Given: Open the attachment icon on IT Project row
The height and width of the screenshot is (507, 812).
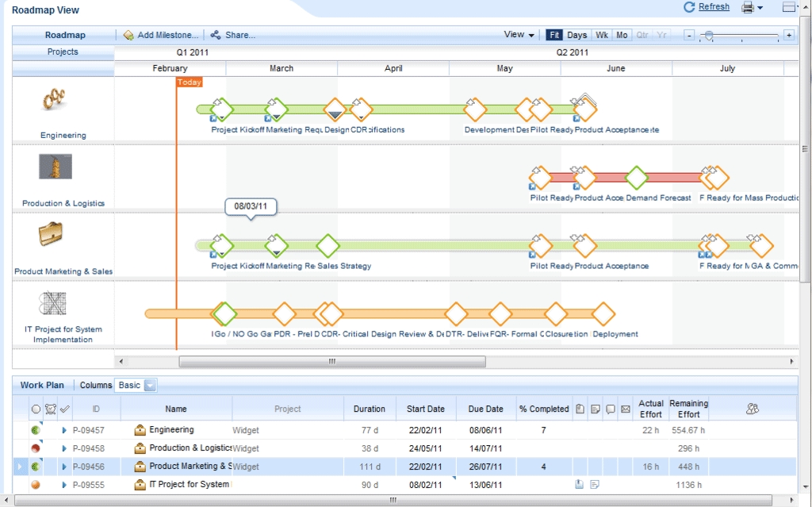Looking at the screenshot, I should click(x=580, y=484).
